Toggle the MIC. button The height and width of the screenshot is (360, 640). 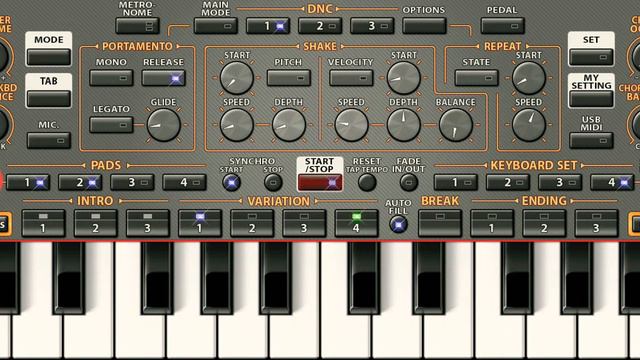(49, 140)
